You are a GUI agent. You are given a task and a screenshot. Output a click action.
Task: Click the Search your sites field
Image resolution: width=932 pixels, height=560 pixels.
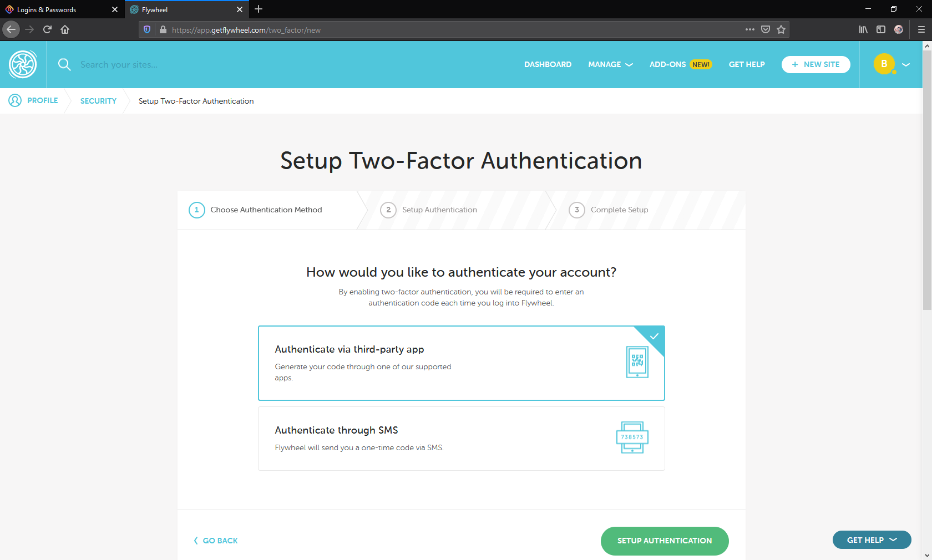(119, 64)
